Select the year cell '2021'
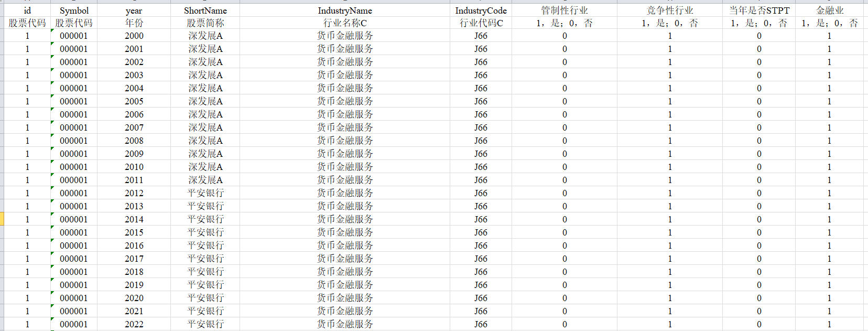 click(134, 311)
